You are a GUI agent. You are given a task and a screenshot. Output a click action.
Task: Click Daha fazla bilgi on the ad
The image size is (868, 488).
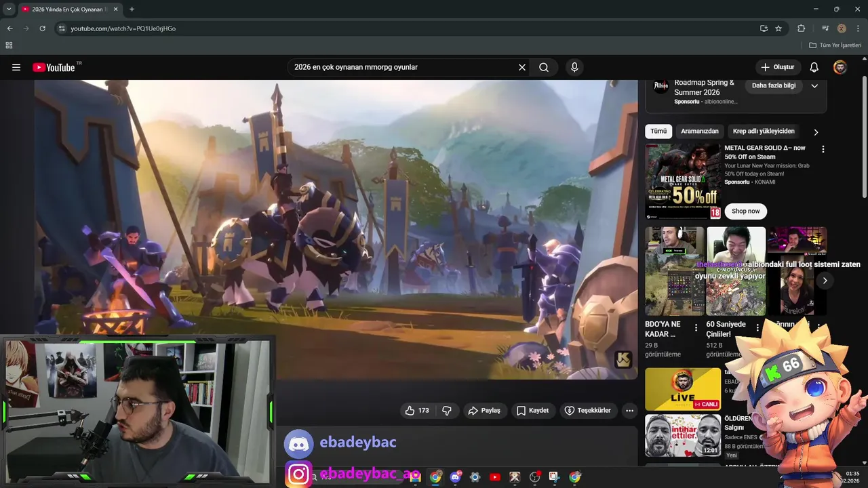coord(774,85)
